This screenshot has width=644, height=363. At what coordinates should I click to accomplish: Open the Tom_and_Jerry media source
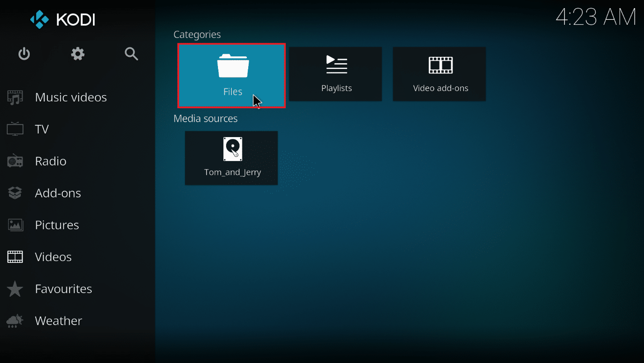(x=232, y=158)
